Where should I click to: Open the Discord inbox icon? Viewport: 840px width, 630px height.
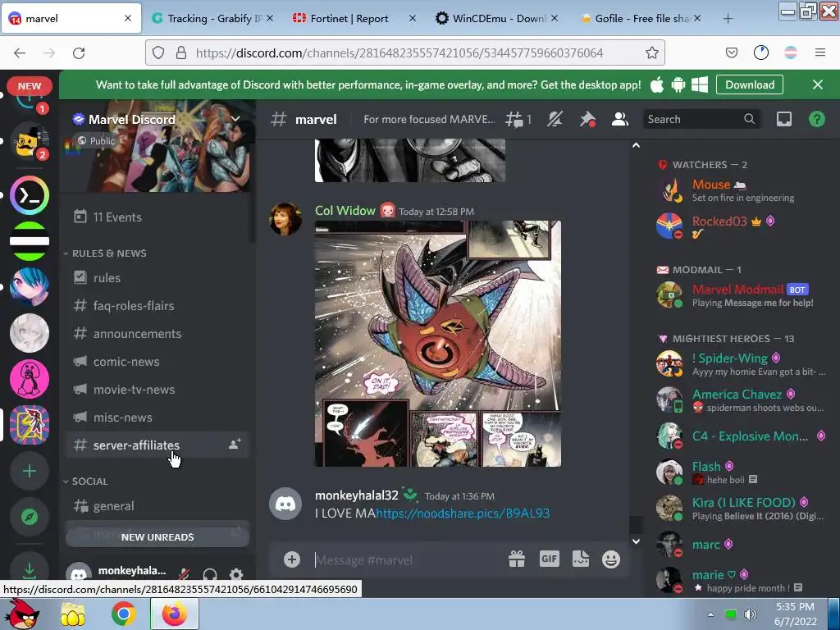pos(784,119)
